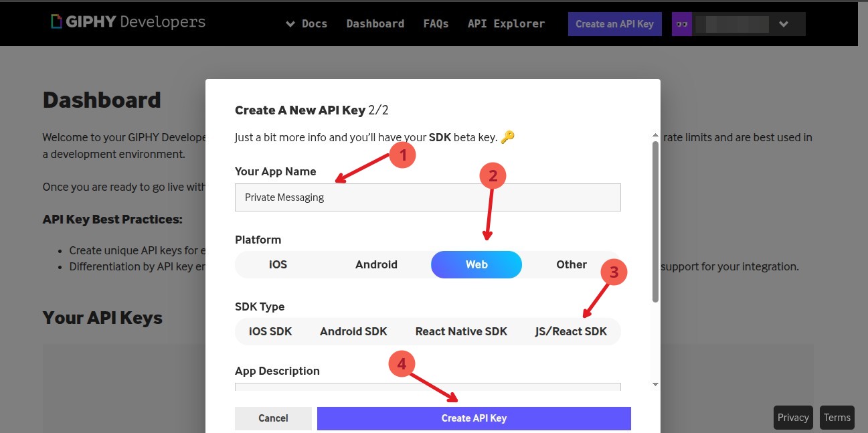
Task: Choose the Web platform option
Action: coord(476,264)
